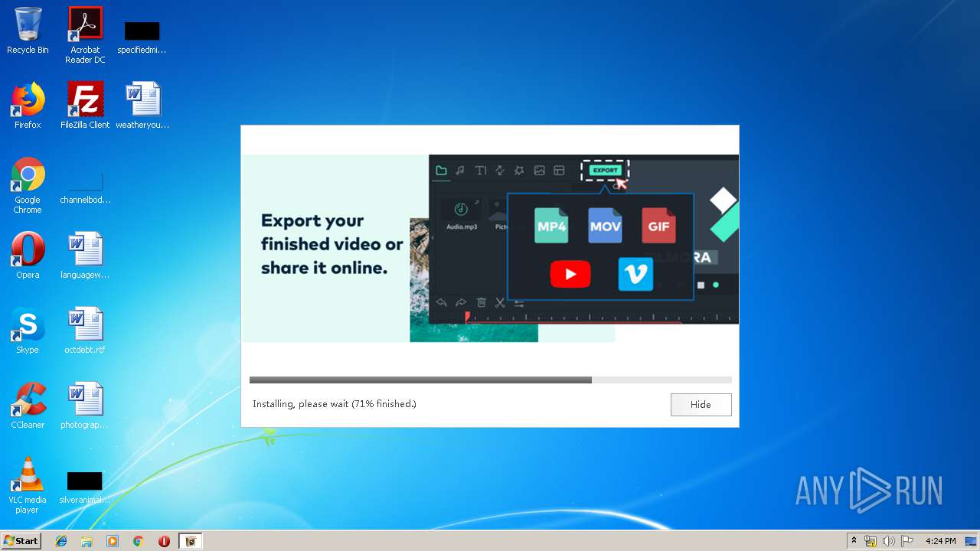Launch Firefox from the desktop
This screenshot has width=980, height=551.
point(28,106)
